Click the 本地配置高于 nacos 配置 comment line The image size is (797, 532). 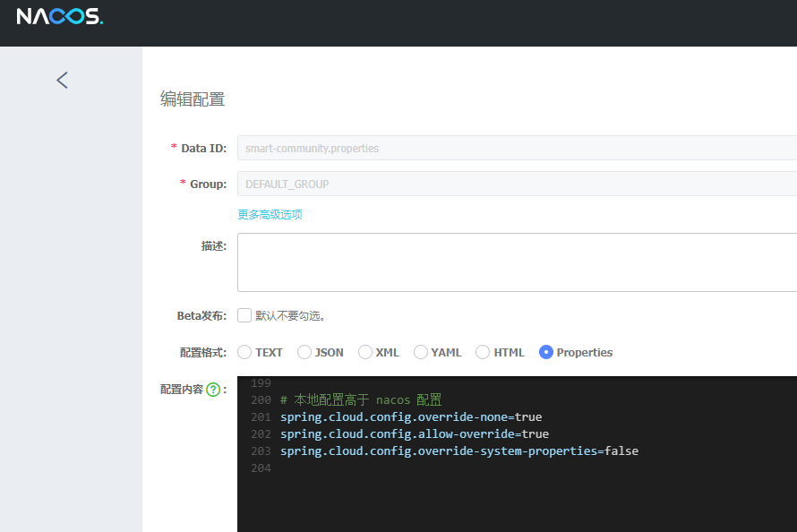pos(361,400)
